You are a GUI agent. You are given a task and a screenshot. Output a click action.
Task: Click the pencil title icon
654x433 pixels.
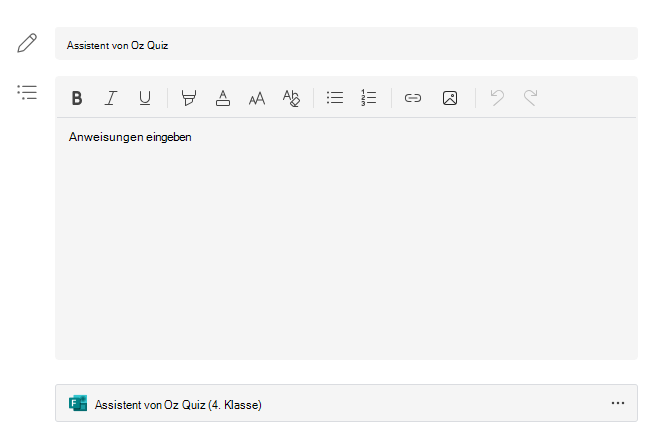(27, 43)
